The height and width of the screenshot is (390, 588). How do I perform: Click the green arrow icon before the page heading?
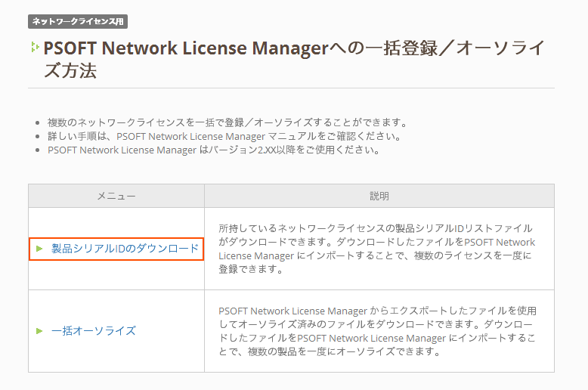[x=34, y=48]
